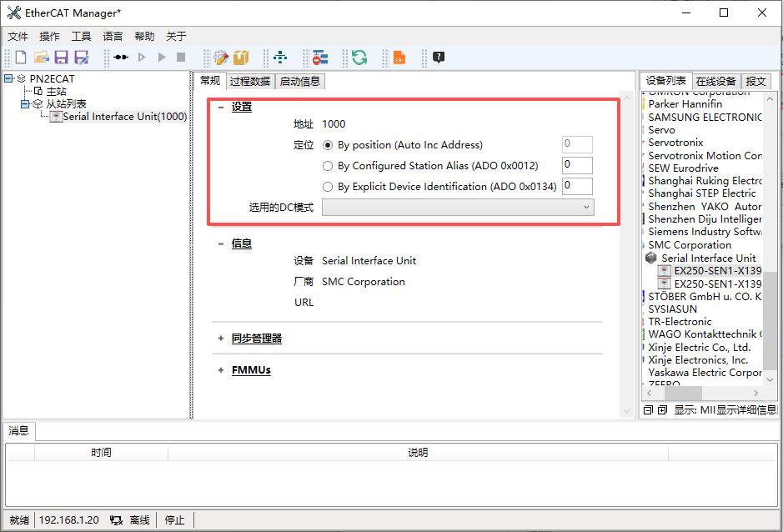The height and width of the screenshot is (532, 783).
Task: Open the help question mark icon
Action: (439, 57)
